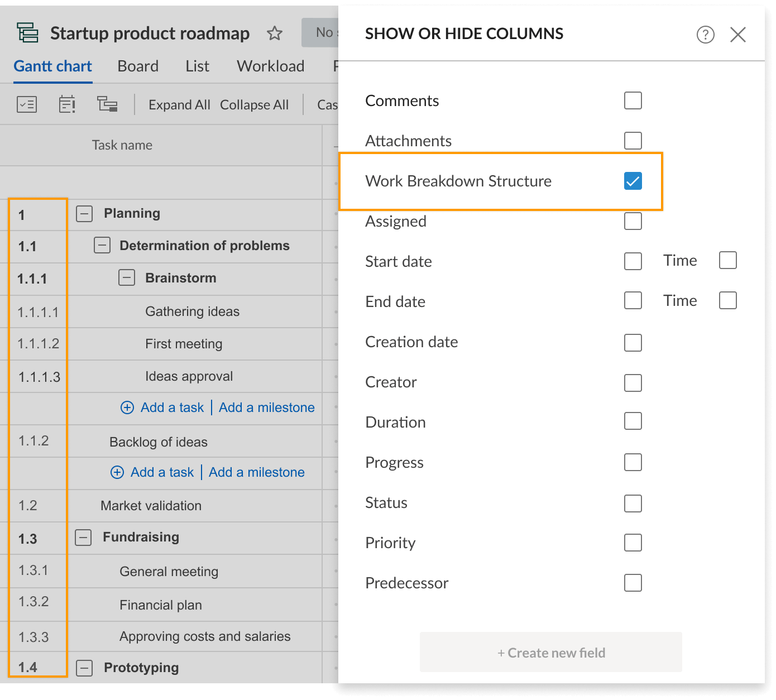Open the Workload view
The image size is (776, 700).
point(270,66)
